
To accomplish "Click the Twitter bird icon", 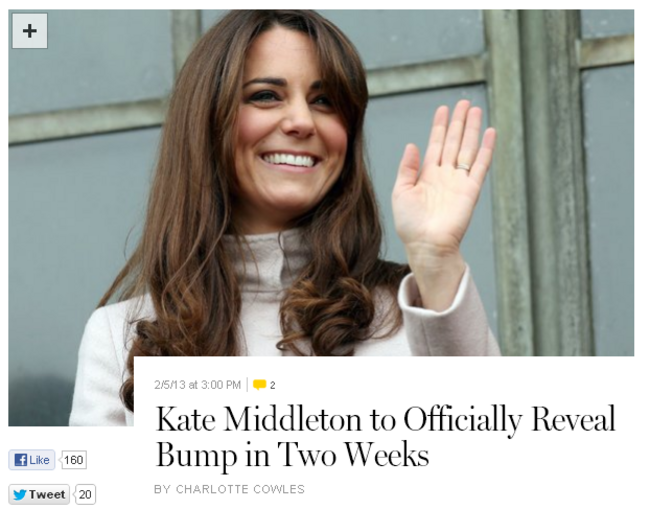I will coord(19,494).
